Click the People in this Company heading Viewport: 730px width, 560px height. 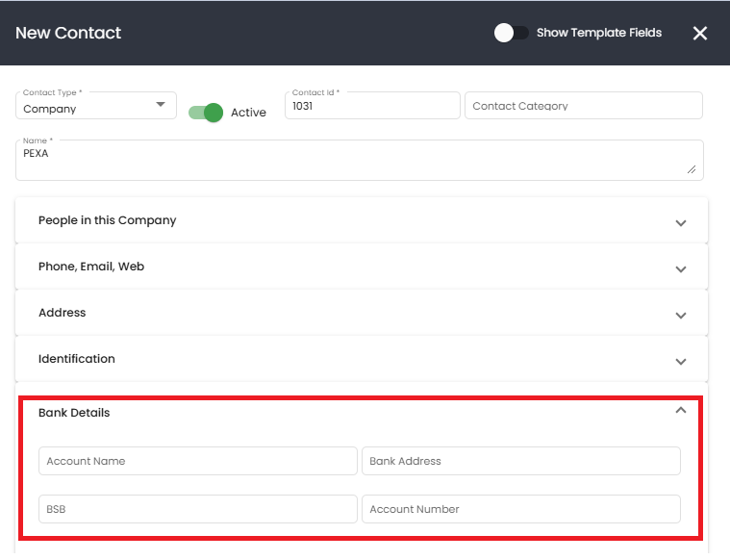pos(107,220)
